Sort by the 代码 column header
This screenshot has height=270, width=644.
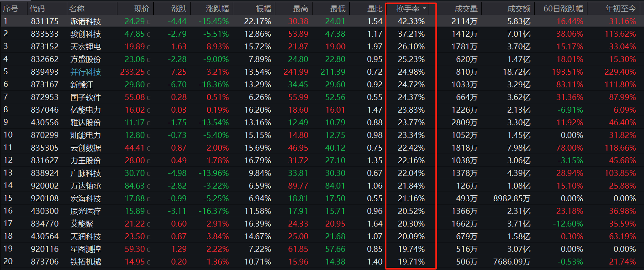coord(38,8)
